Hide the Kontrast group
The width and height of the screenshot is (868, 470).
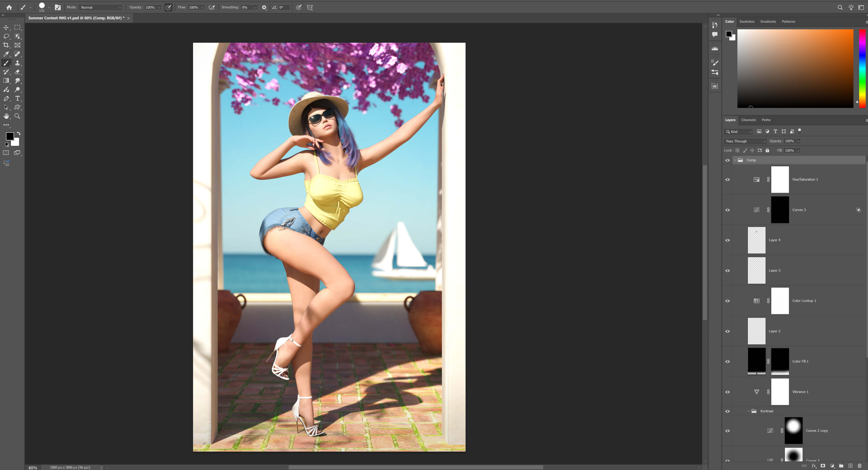click(727, 411)
